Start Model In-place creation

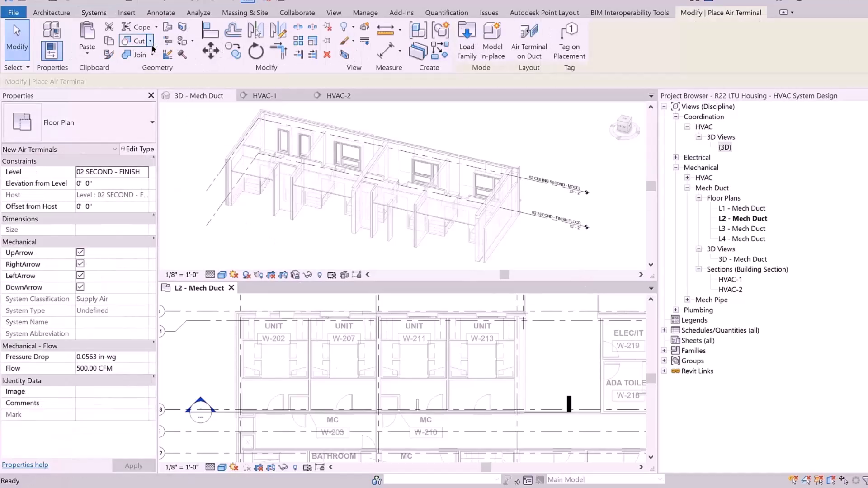[x=492, y=41]
